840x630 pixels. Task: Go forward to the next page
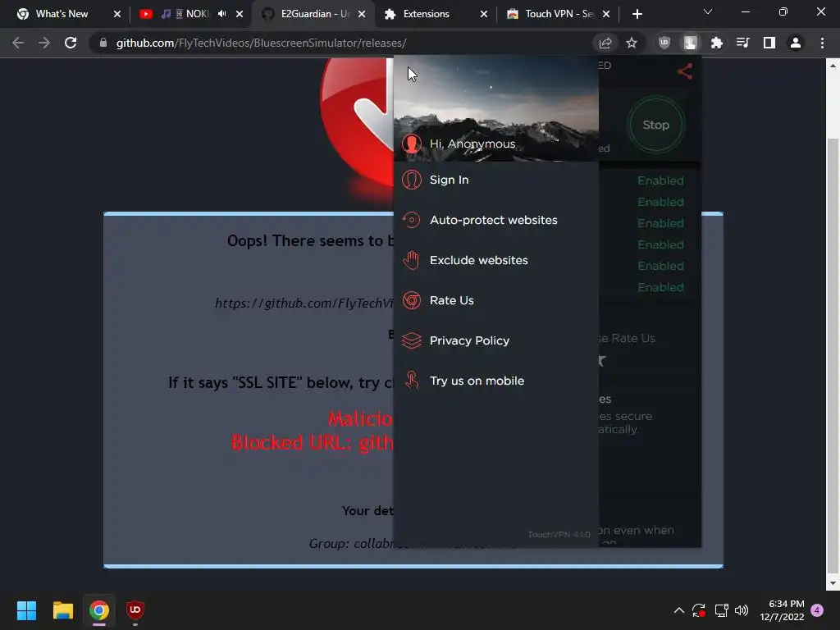[x=44, y=43]
